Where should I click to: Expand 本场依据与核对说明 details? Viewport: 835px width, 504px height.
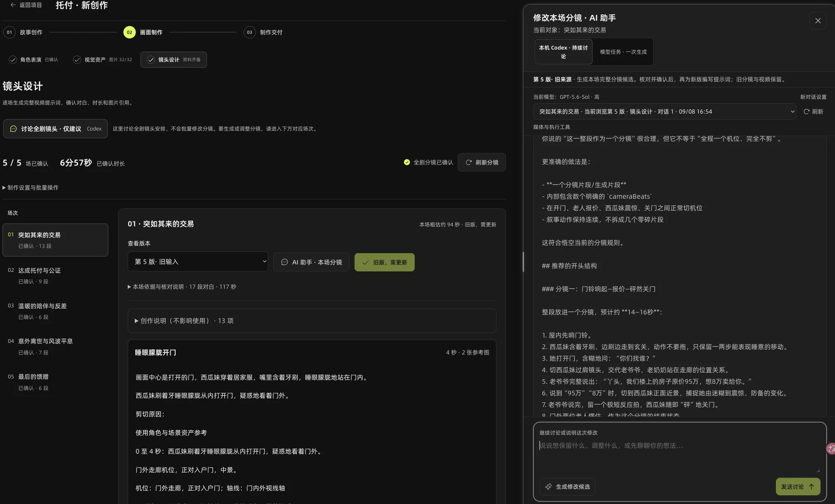point(182,287)
